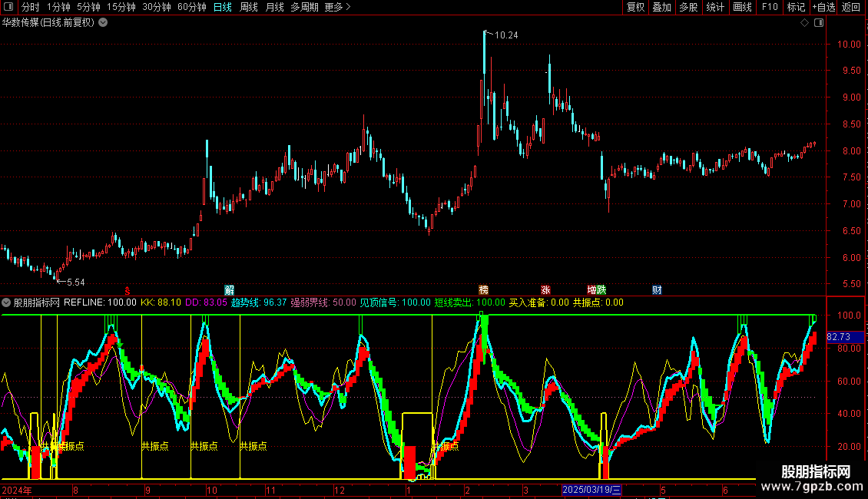Click the 短线卖出: 100.00 readout
Screen dimensions: 868x499
click(x=470, y=302)
